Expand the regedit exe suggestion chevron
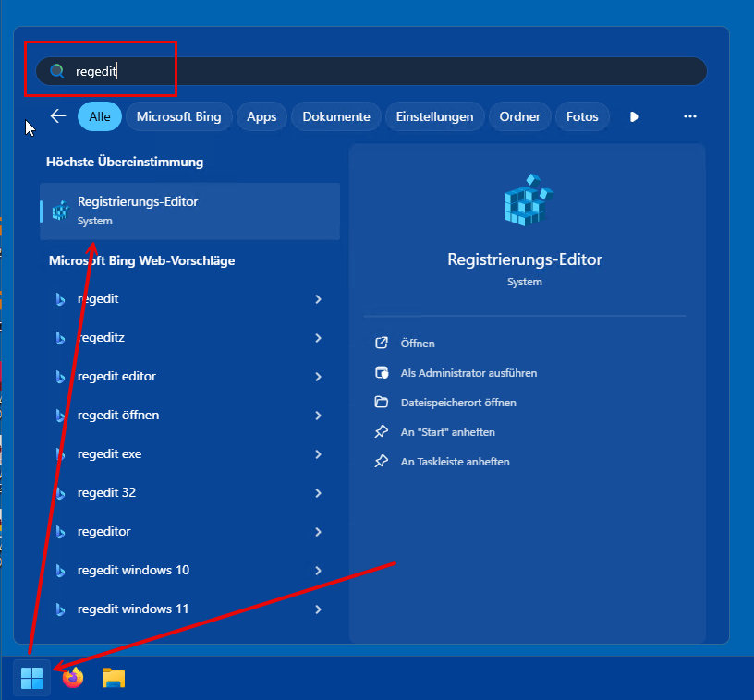 [x=318, y=453]
